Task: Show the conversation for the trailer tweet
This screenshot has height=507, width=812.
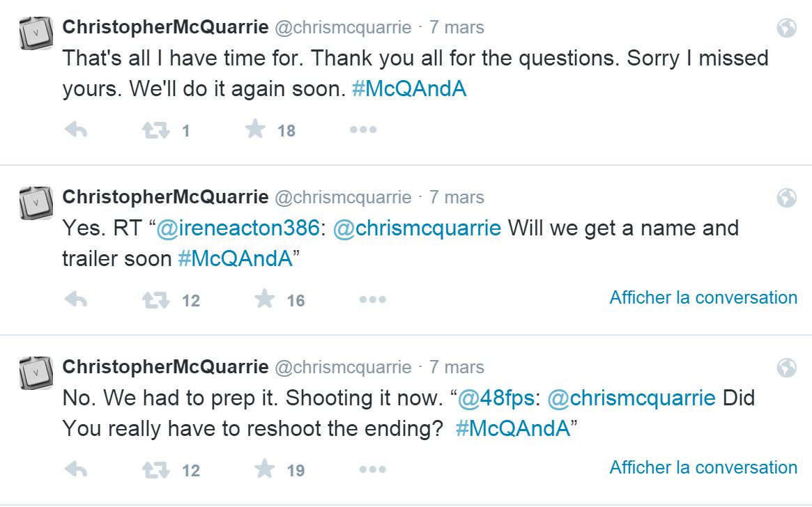Action: 703,297
